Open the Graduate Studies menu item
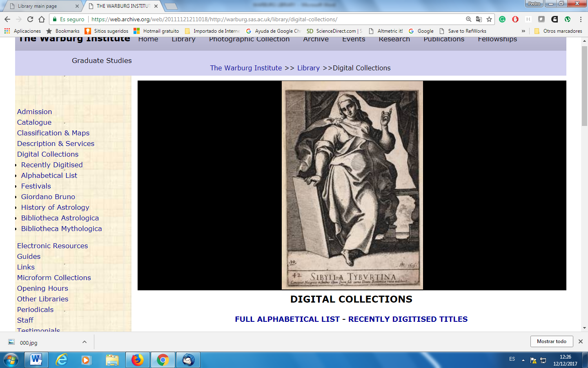 click(102, 61)
